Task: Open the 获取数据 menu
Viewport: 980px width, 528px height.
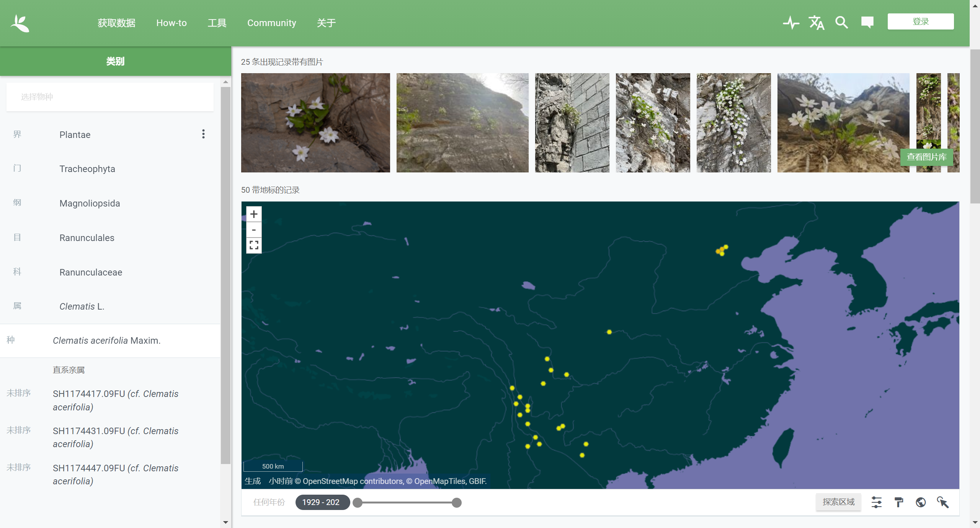Action: (116, 23)
